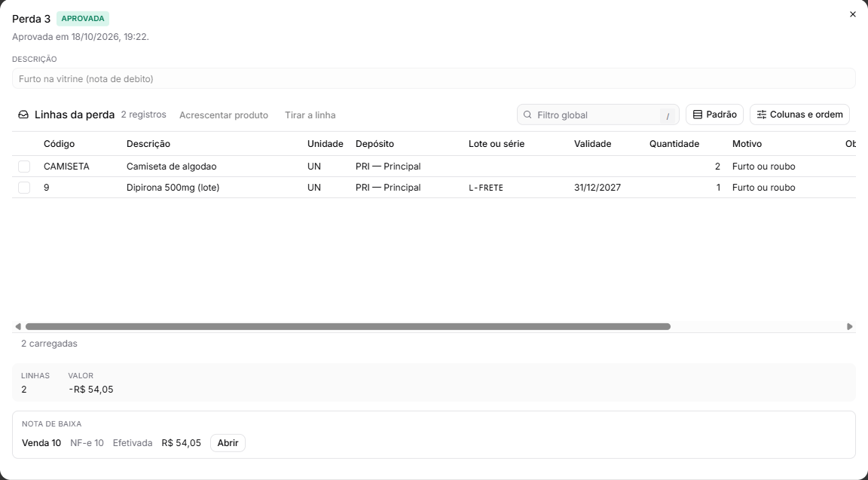Click the Descrição field with Furto na vitrine
Screen dimensions: 868x480
pyautogui.click(x=434, y=78)
